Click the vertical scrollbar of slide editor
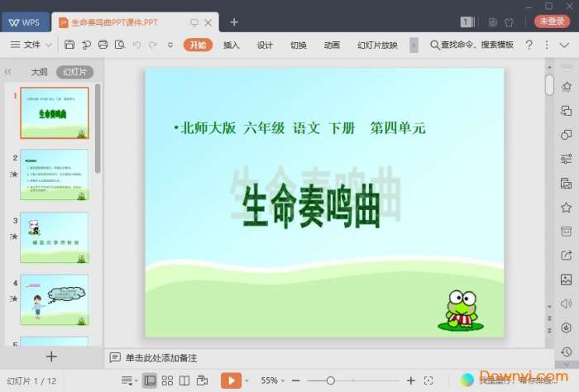The width and height of the screenshot is (579, 392). click(549, 84)
